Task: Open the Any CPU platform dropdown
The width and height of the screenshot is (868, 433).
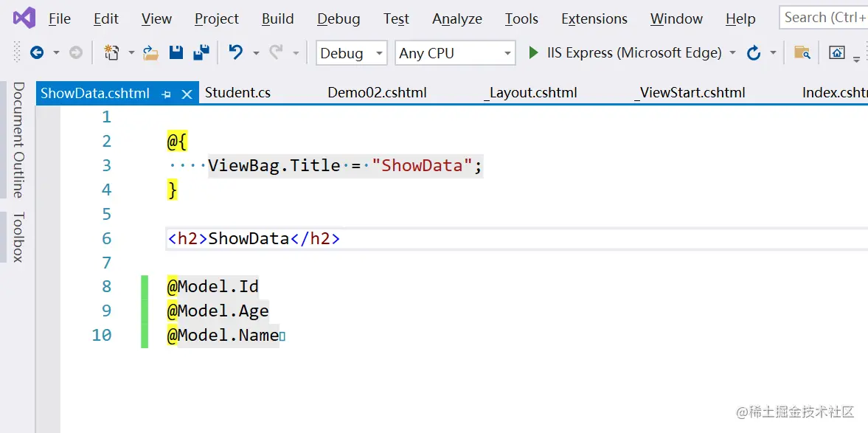Action: [455, 53]
